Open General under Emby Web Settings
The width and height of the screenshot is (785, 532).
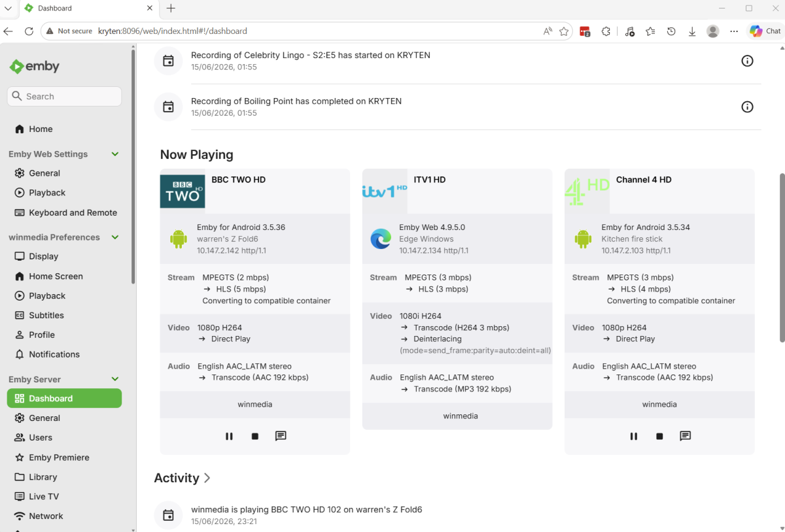(64, 173)
